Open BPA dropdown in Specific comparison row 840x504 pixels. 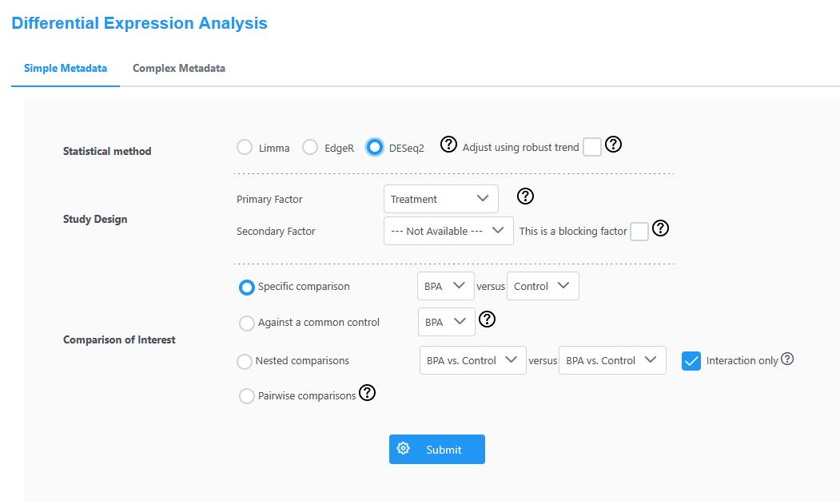(446, 286)
